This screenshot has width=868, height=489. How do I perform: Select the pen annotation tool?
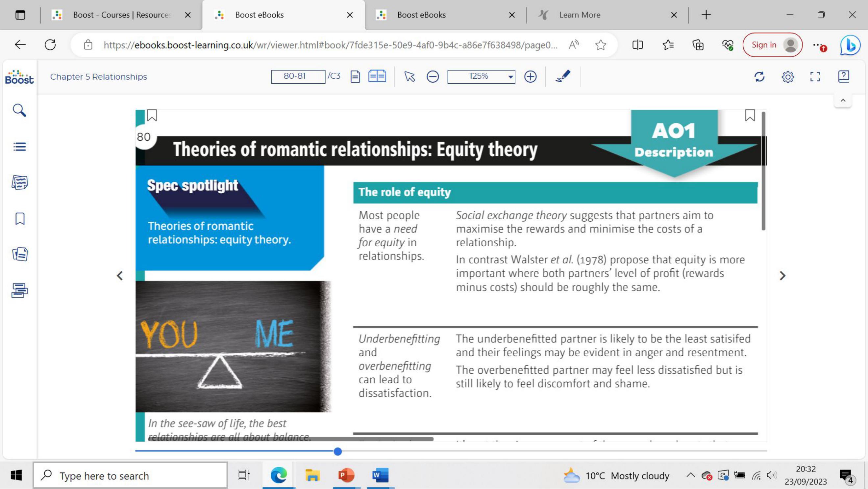[x=563, y=76]
